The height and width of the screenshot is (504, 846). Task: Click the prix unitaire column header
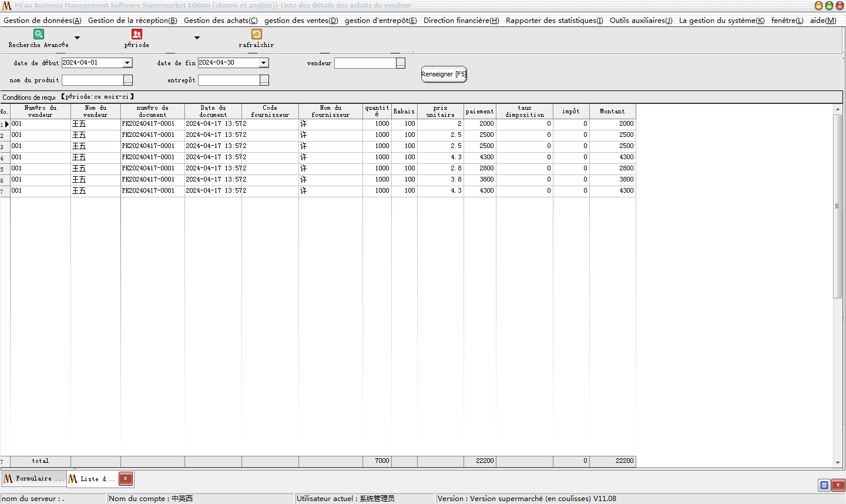pos(441,111)
